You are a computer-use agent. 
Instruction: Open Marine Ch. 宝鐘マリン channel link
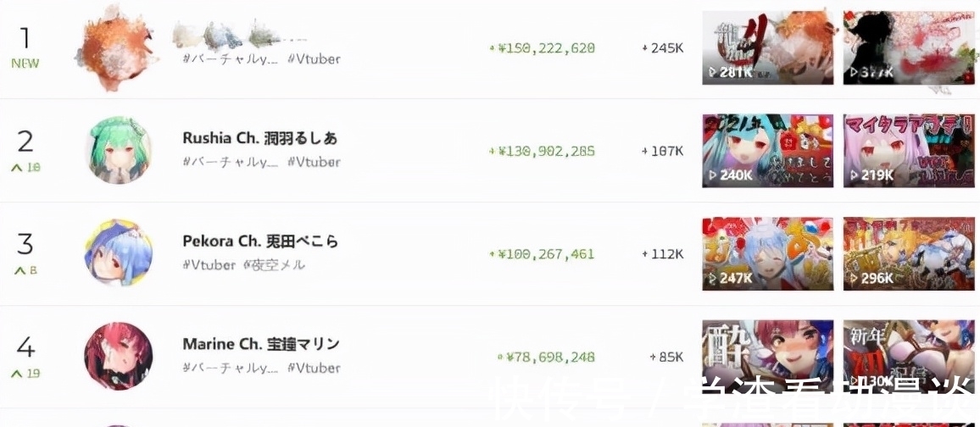[x=261, y=344]
